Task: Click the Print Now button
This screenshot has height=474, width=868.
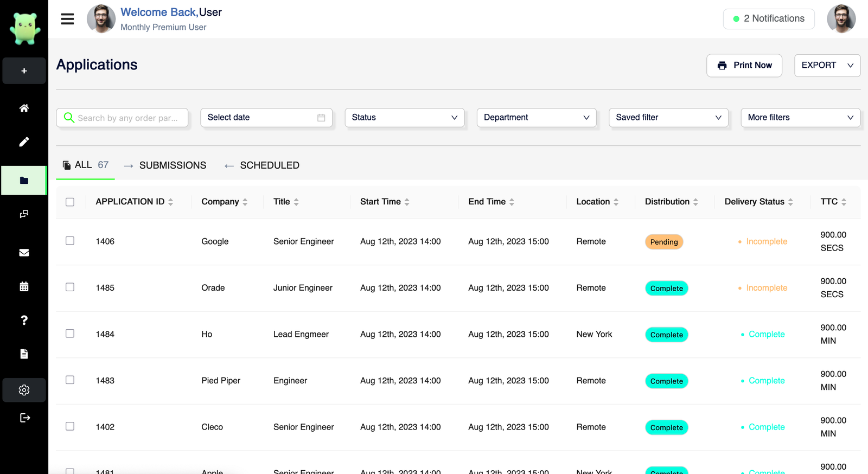Action: pos(744,66)
